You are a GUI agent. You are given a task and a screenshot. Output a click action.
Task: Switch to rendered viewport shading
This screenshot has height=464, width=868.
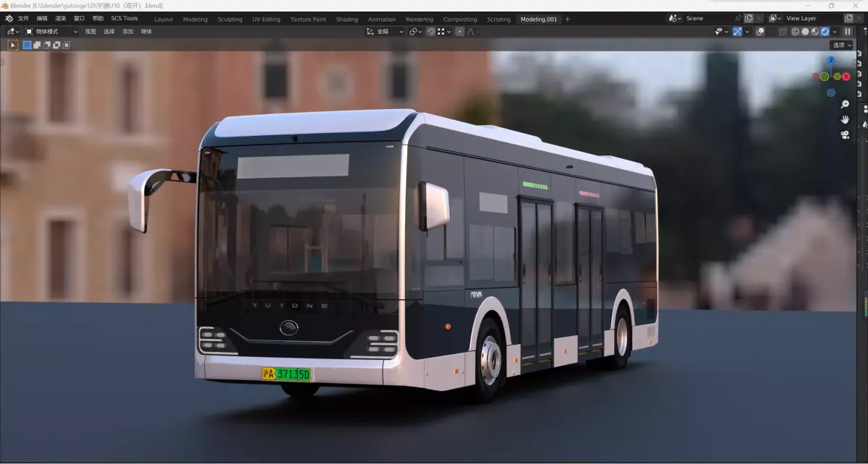[825, 32]
